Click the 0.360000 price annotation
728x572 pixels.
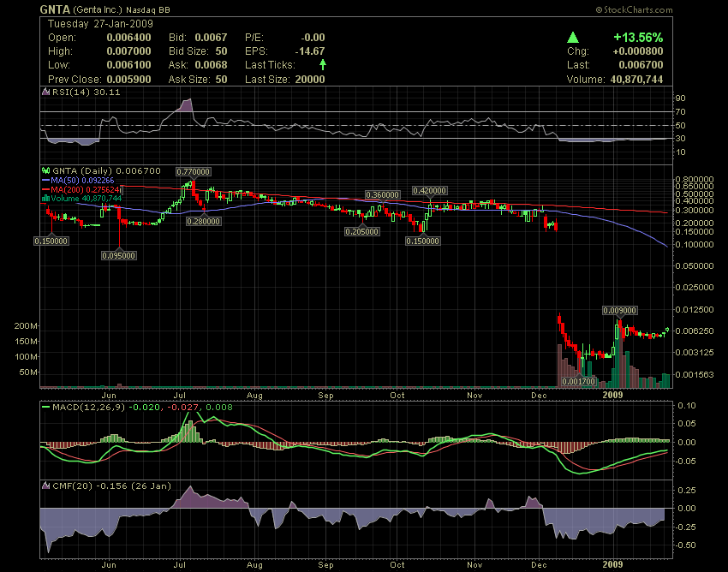click(x=383, y=195)
